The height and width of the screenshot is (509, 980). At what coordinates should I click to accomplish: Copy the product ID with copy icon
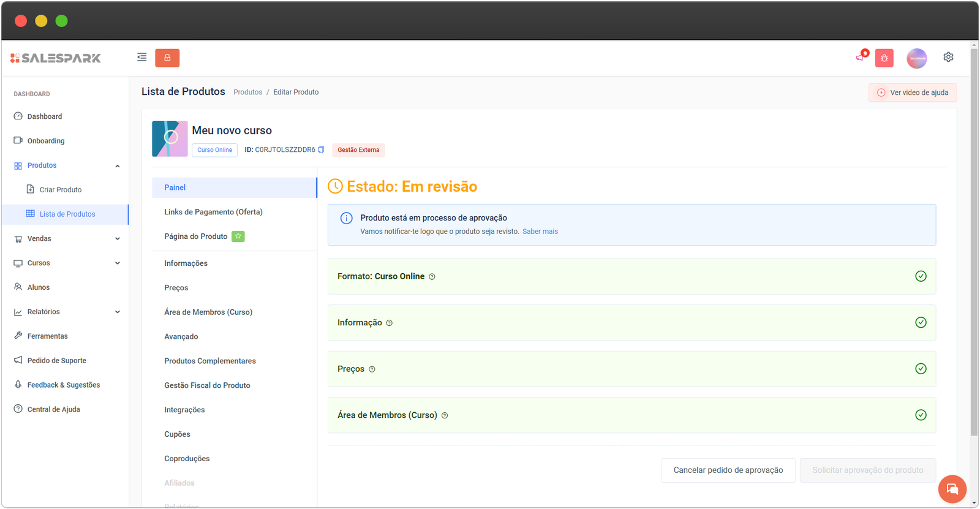tap(321, 149)
